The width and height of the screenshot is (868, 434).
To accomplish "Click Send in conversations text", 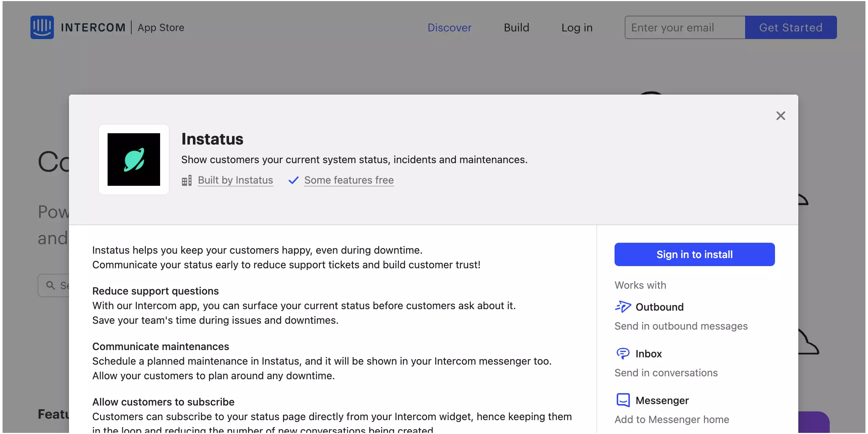I will pyautogui.click(x=666, y=373).
